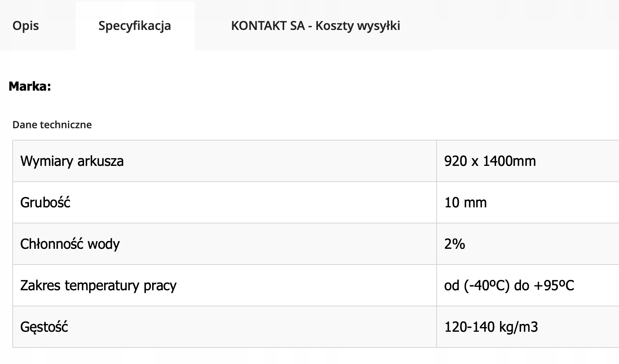Open the Opis tab

26,26
